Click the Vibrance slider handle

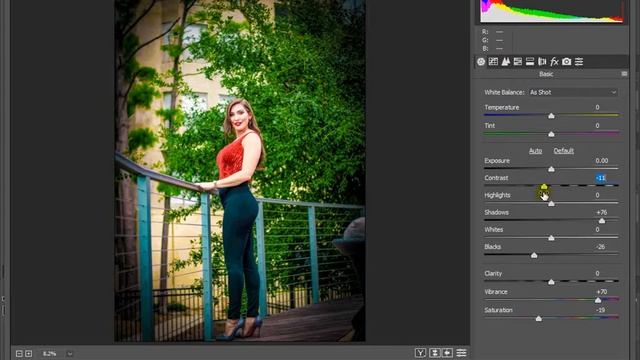[598, 300]
